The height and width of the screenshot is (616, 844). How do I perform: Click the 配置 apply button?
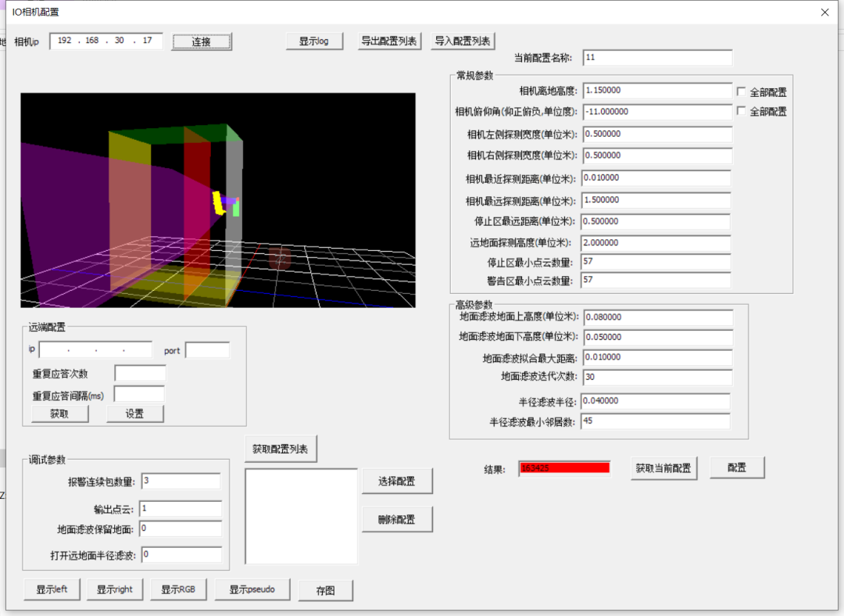[737, 467]
